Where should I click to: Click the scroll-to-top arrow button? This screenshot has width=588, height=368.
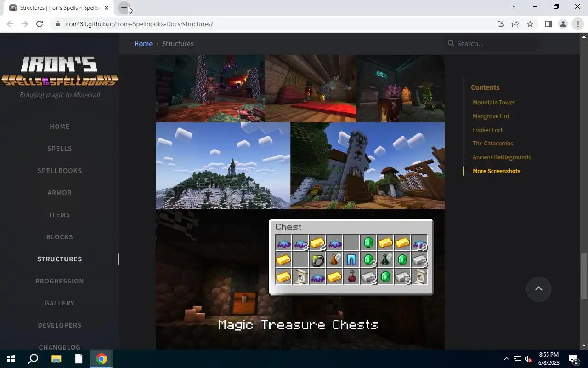539,289
